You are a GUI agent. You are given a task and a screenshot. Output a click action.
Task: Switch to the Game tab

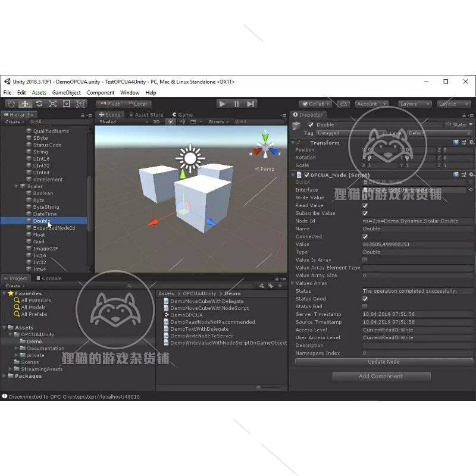(x=183, y=115)
